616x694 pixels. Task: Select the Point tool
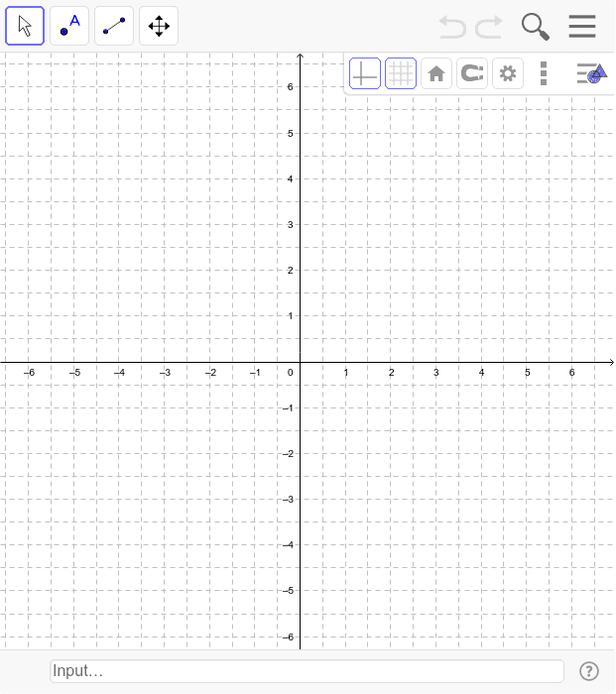pyautogui.click(x=69, y=26)
